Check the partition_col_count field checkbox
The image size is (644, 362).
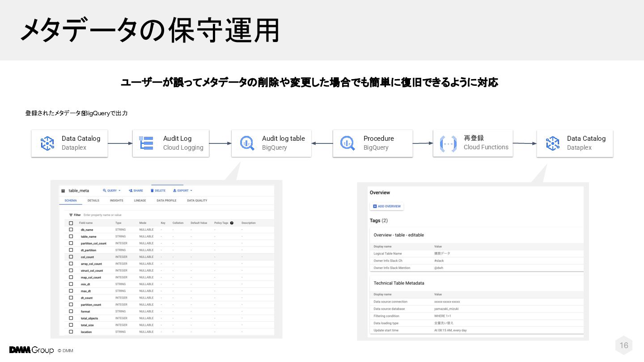click(71, 244)
